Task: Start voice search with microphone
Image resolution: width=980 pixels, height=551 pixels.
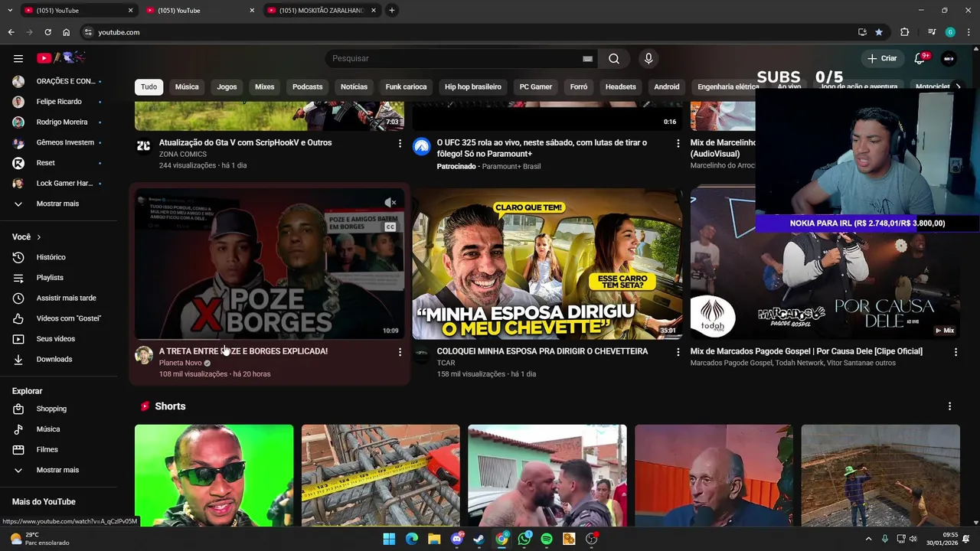Action: coord(648,58)
